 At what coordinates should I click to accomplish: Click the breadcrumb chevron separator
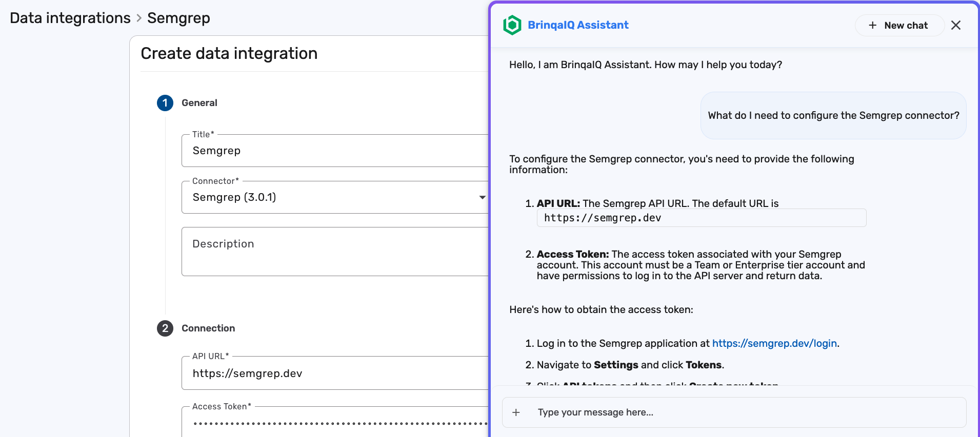click(139, 18)
